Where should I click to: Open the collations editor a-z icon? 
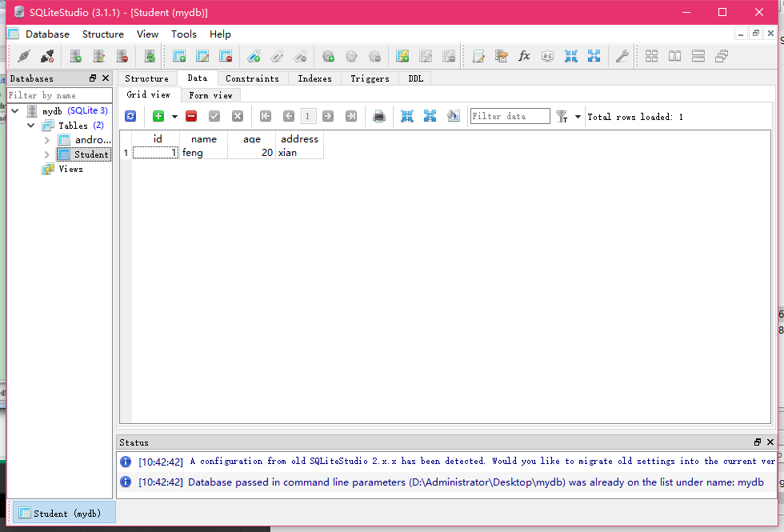(547, 56)
